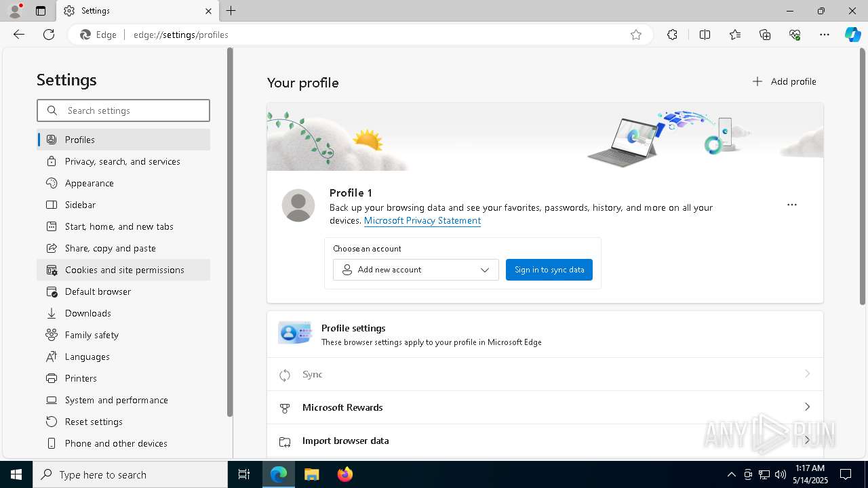
Task: Open Languages settings section
Action: (123, 357)
